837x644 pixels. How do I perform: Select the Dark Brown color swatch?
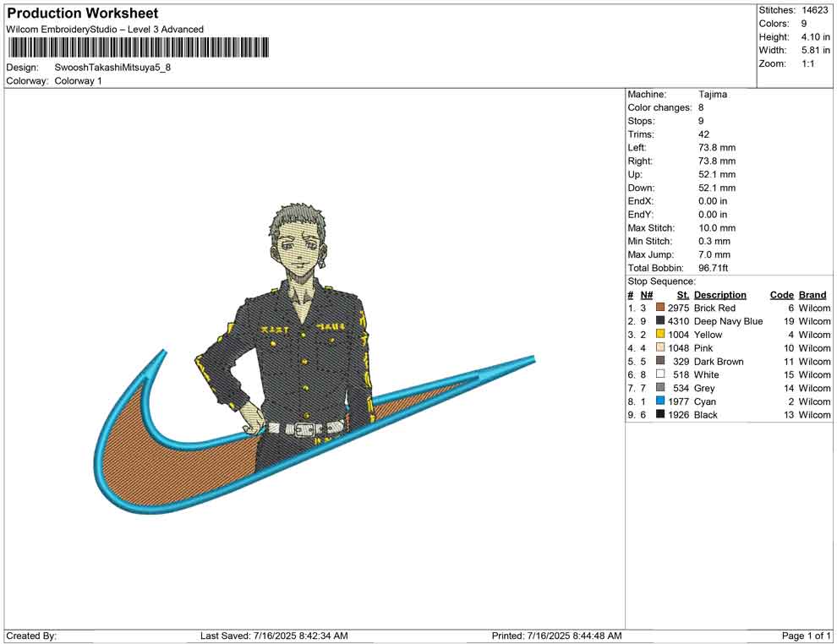(x=660, y=361)
